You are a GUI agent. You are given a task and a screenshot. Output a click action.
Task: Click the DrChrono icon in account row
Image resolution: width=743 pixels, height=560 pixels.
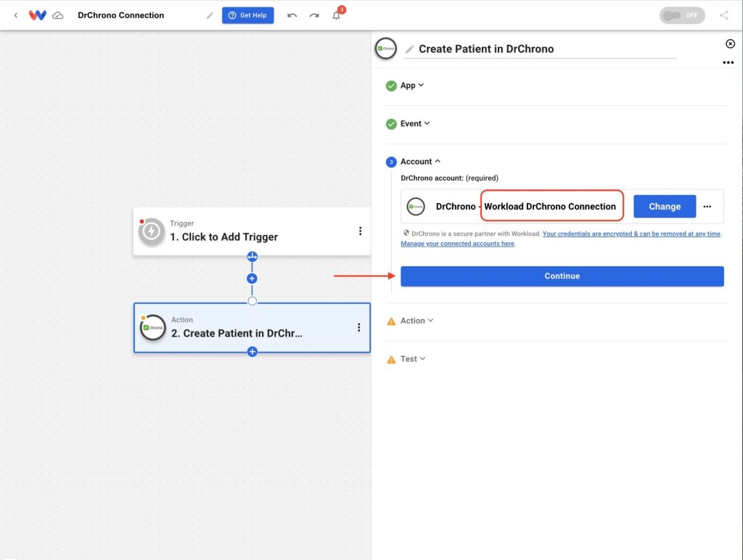click(x=416, y=207)
